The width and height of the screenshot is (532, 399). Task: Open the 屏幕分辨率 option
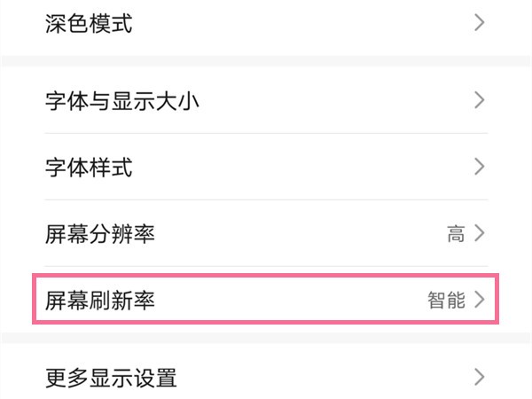100,234
